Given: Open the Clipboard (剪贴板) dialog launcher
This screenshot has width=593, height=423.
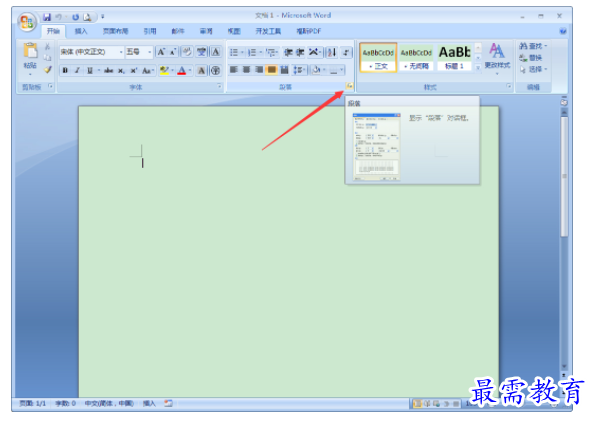Looking at the screenshot, I should pos(50,87).
